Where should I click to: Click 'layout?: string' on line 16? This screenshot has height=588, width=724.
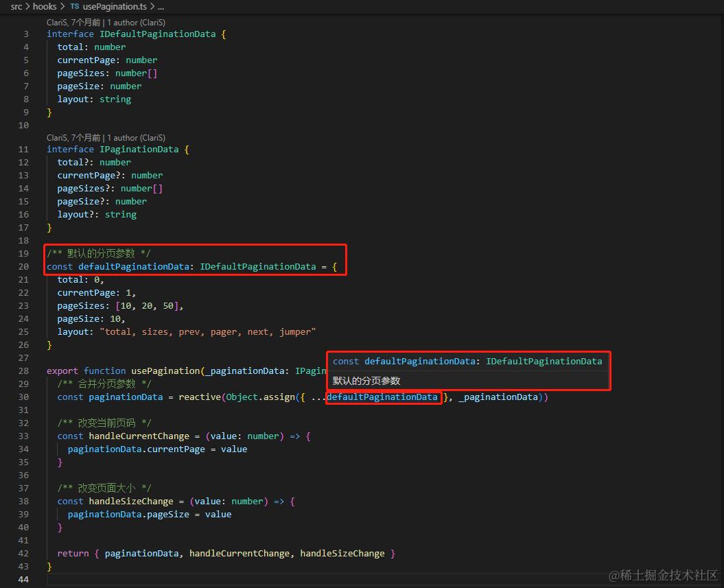pos(97,214)
